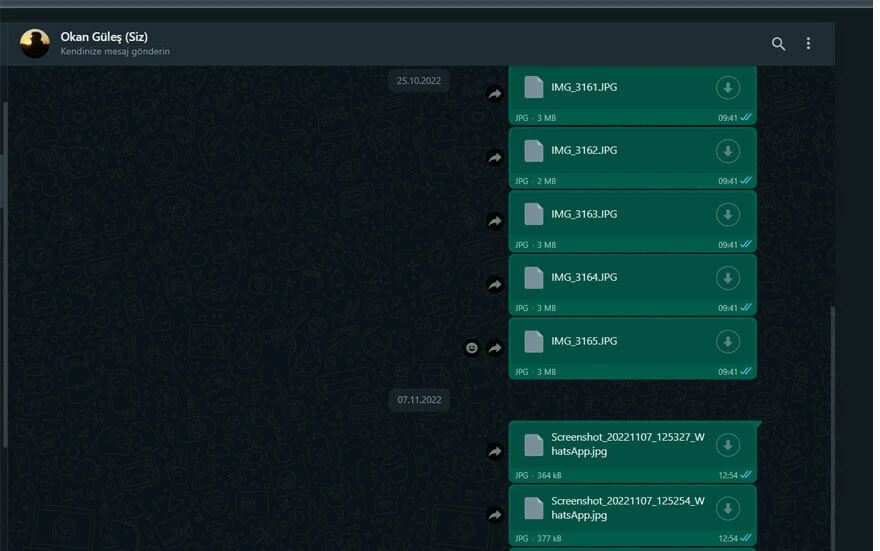Download the IMG_3165.JPG file

click(727, 342)
